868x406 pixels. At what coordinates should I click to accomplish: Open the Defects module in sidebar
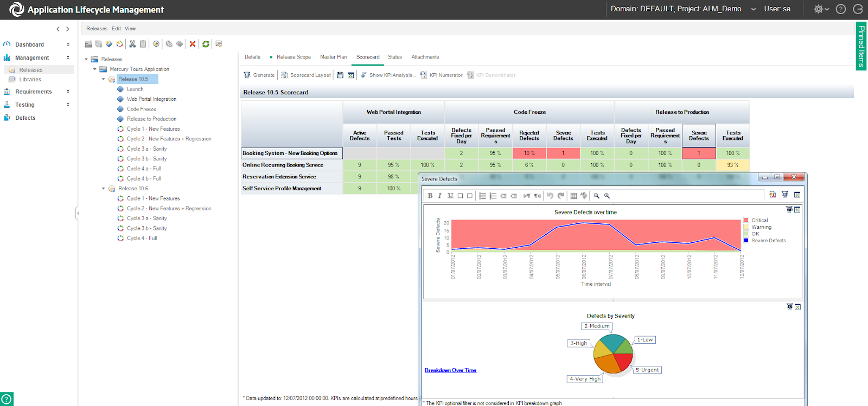pyautogui.click(x=25, y=118)
